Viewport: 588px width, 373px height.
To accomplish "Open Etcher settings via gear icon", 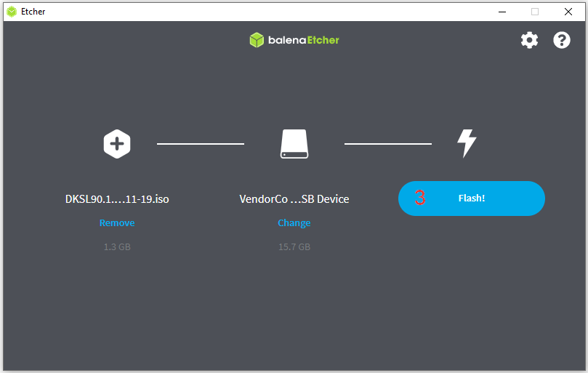I will (529, 40).
